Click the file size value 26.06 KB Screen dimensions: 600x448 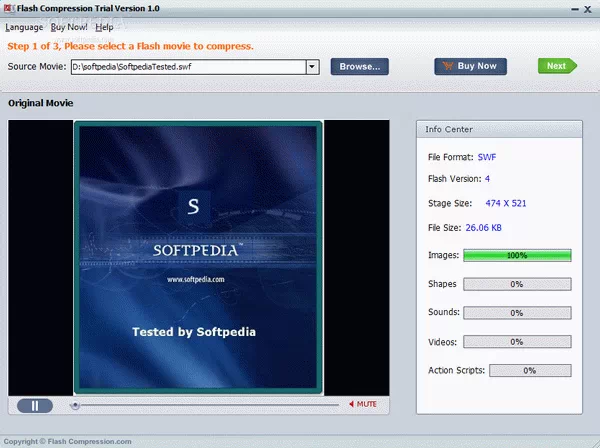click(x=483, y=228)
